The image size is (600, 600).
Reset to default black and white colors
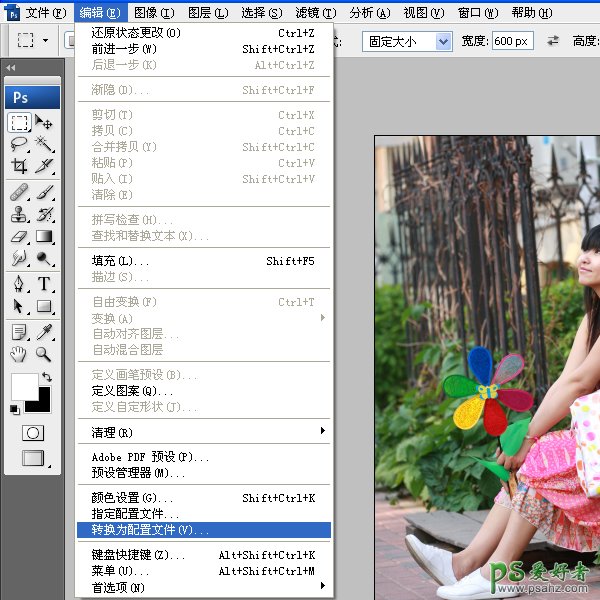tap(15, 409)
